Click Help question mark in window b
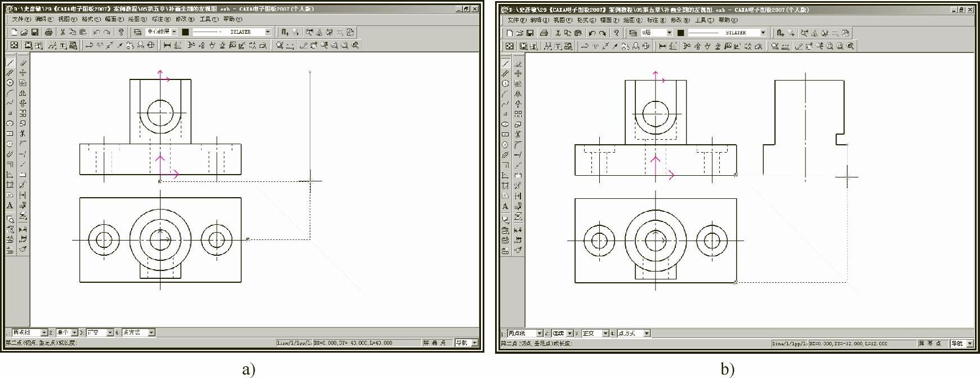Image resolution: width=980 pixels, height=378 pixels. 616,33
